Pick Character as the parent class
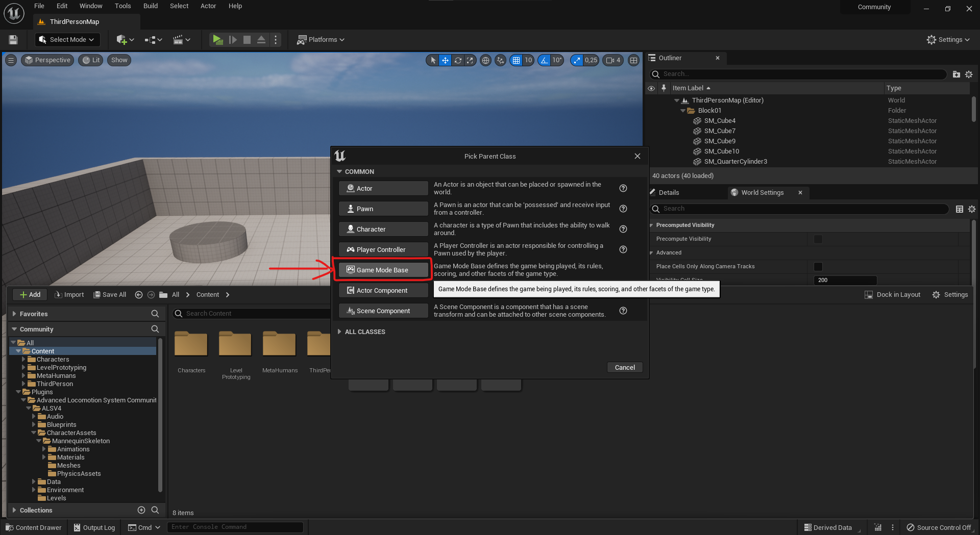The width and height of the screenshot is (980, 535). point(383,229)
